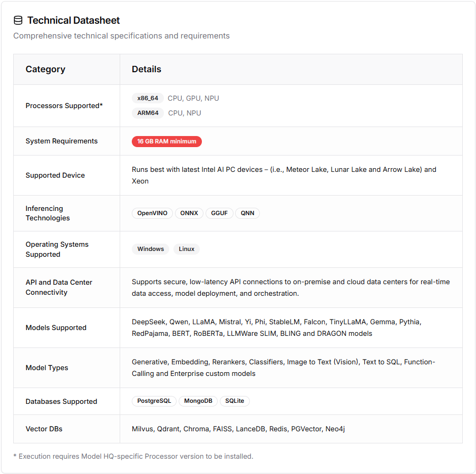Select the Linux operating system badge
476x474 pixels.
tap(187, 249)
